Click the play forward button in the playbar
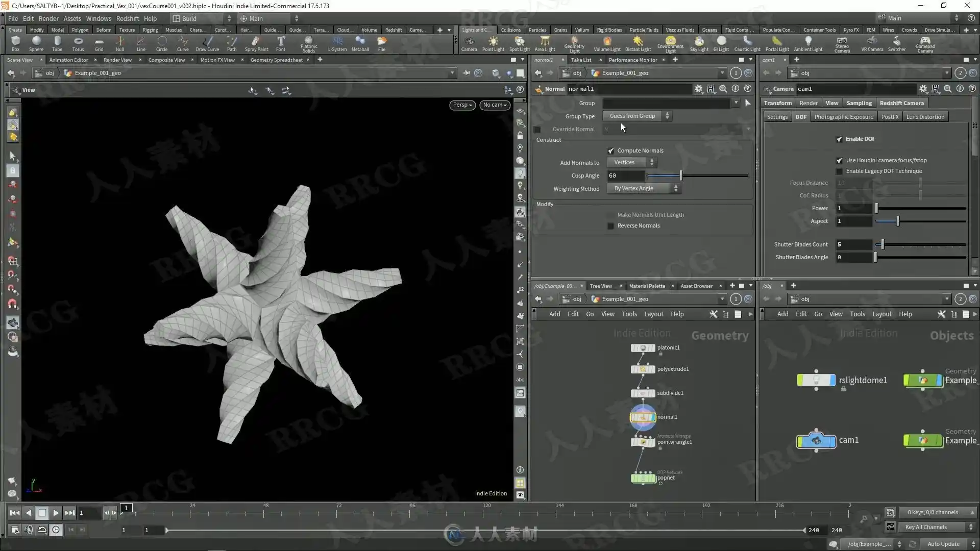 (x=56, y=513)
